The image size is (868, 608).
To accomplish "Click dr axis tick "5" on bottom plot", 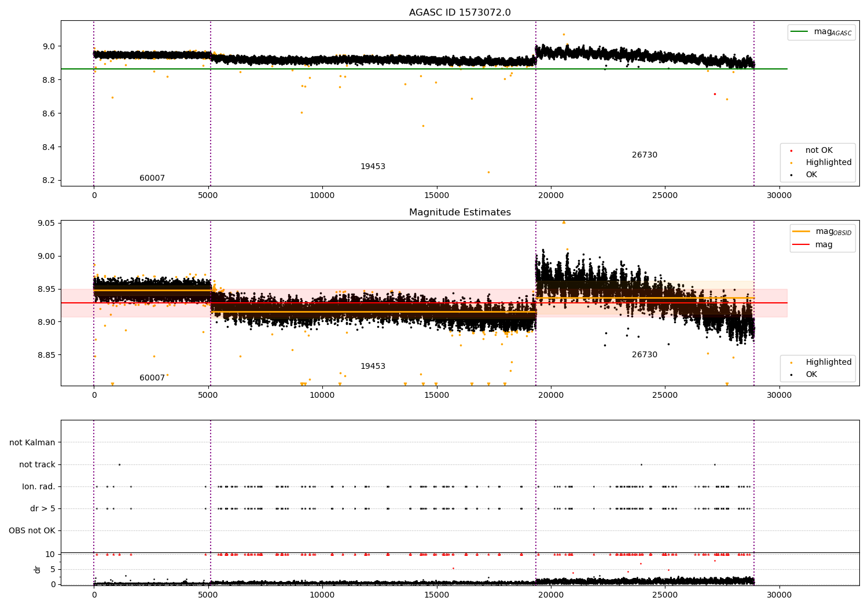I will click(x=53, y=570).
